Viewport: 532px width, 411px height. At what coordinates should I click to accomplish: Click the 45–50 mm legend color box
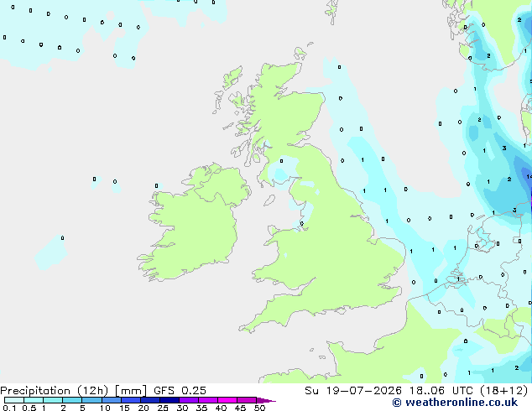click(x=247, y=400)
